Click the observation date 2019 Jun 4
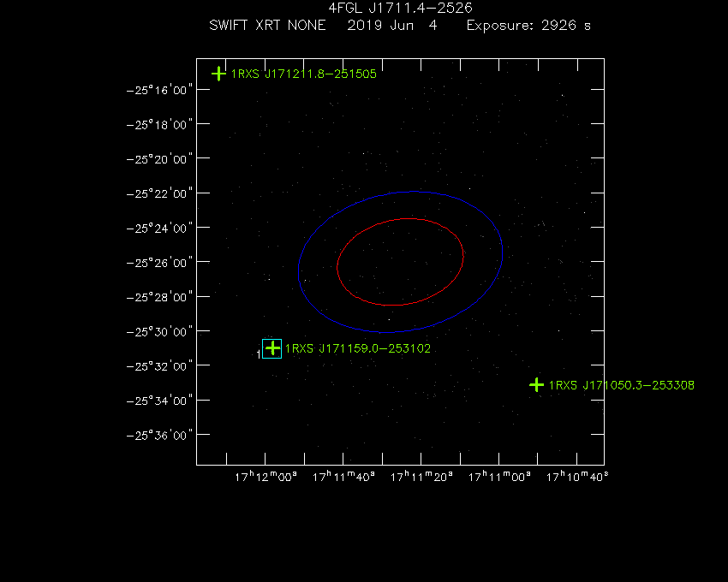Screen dimensions: 728x582 pos(392,25)
